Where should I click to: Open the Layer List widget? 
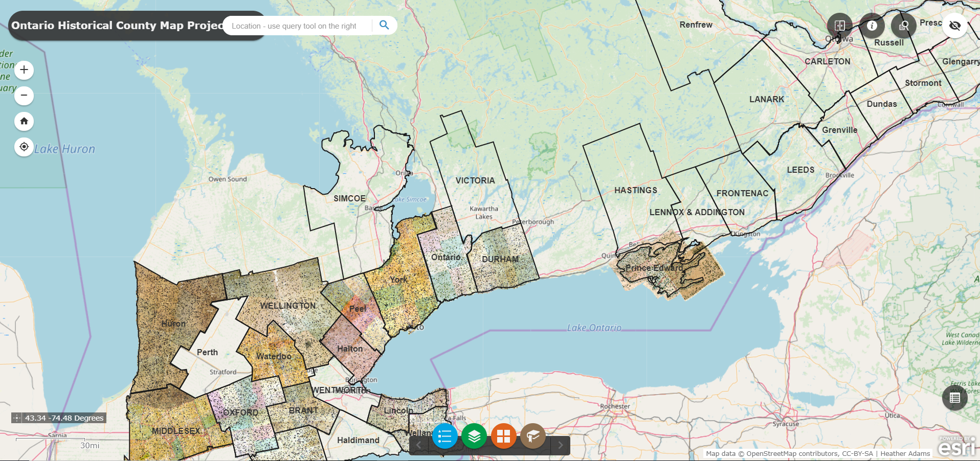click(474, 436)
